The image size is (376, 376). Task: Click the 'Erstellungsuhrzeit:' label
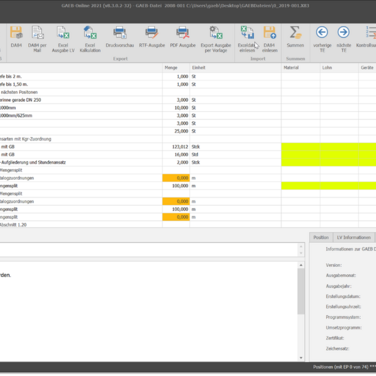coord(343,307)
